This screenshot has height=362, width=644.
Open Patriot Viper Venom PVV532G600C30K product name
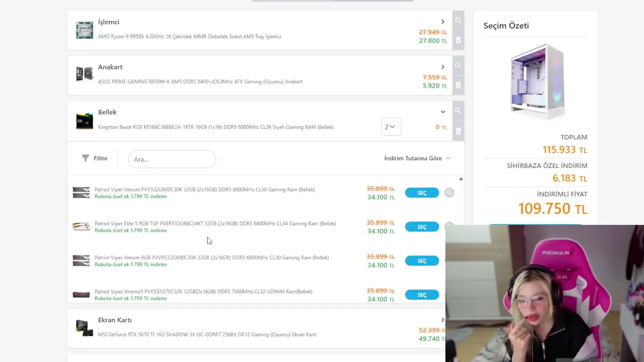205,190
